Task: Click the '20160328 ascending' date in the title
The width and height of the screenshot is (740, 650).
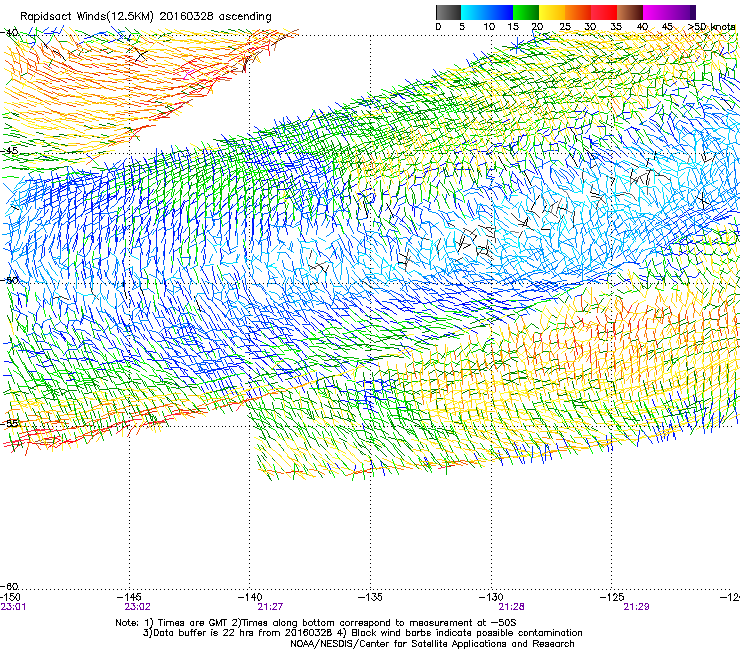Action: (216, 17)
